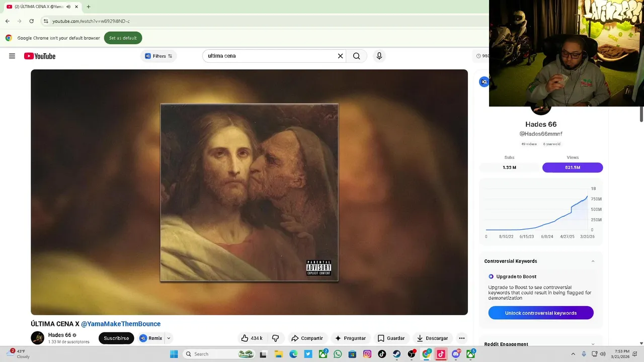The height and width of the screenshot is (362, 644).
Task: Click the @Hades66mmnf handle text
Action: coord(541,134)
